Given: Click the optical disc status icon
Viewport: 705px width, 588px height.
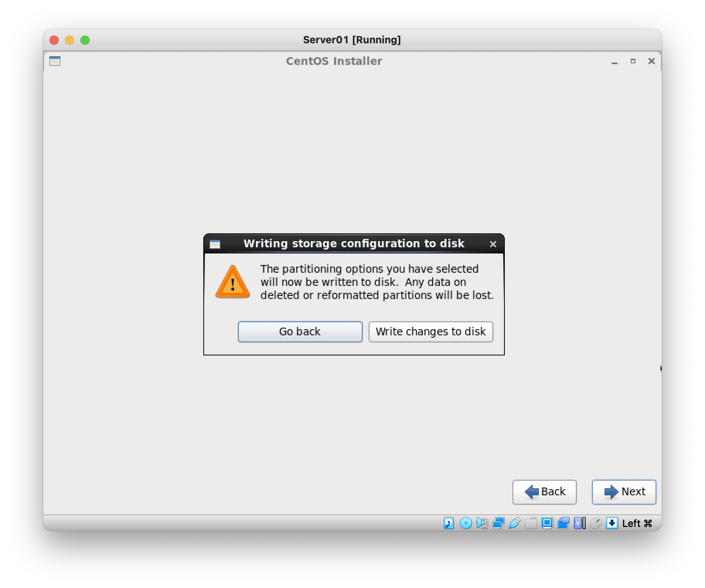Looking at the screenshot, I should click(466, 523).
